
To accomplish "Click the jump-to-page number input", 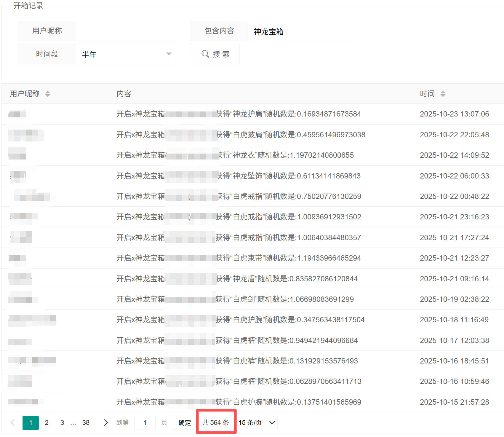I will pyautogui.click(x=145, y=422).
